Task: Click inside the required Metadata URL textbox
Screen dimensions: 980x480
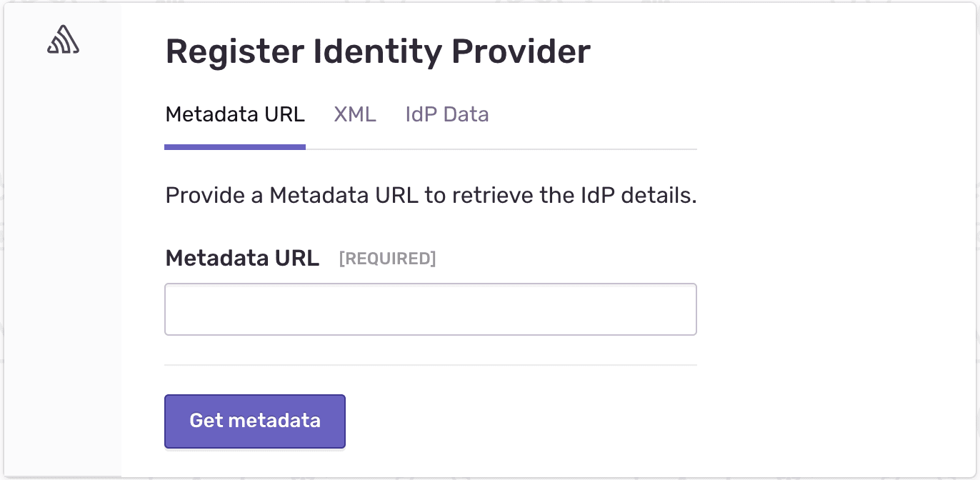Action: (430, 309)
